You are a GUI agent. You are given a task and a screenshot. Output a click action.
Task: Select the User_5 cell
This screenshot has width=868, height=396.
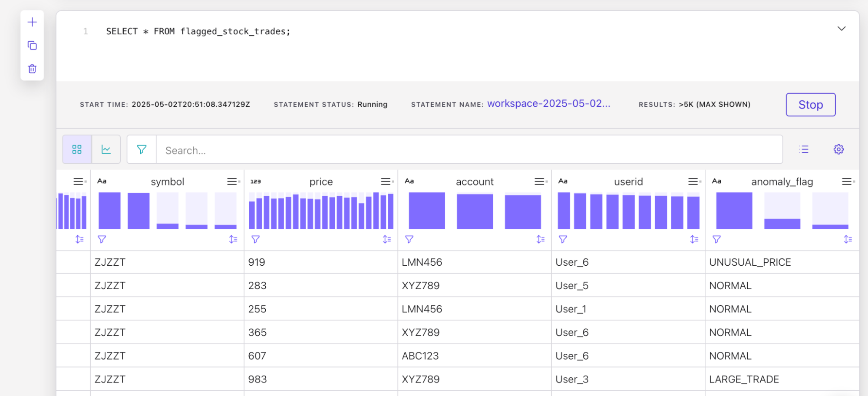tap(628, 286)
